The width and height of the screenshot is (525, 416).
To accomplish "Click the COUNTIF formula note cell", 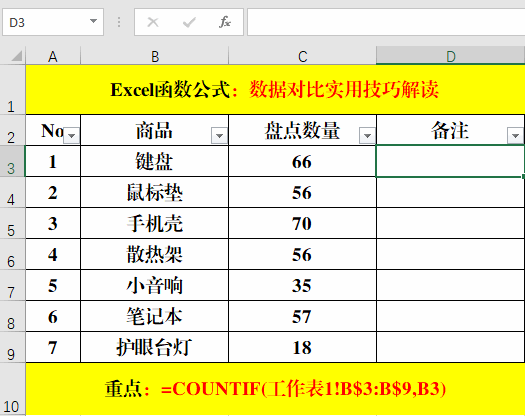I will click(x=275, y=389).
